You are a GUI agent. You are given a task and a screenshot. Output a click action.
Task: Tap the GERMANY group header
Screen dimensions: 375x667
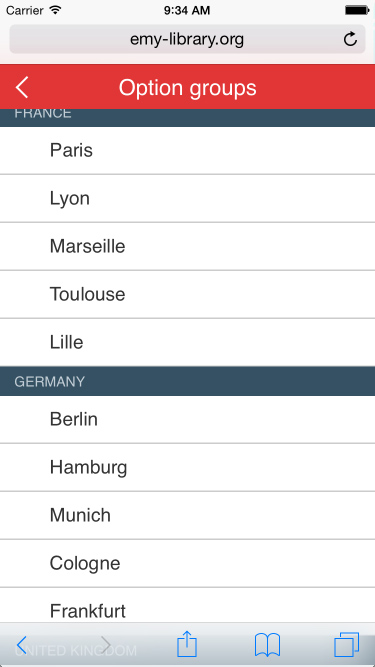188,381
